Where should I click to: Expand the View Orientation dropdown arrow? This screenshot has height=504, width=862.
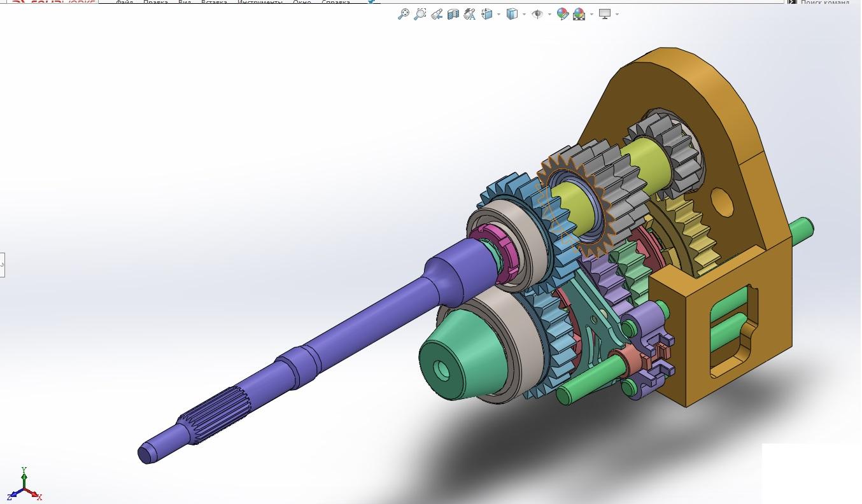(x=498, y=14)
